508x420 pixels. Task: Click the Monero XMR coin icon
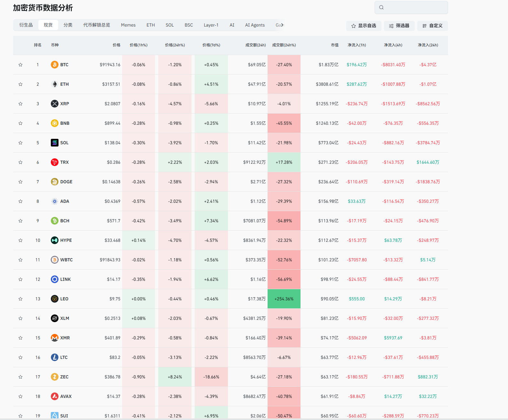pyautogui.click(x=55, y=338)
